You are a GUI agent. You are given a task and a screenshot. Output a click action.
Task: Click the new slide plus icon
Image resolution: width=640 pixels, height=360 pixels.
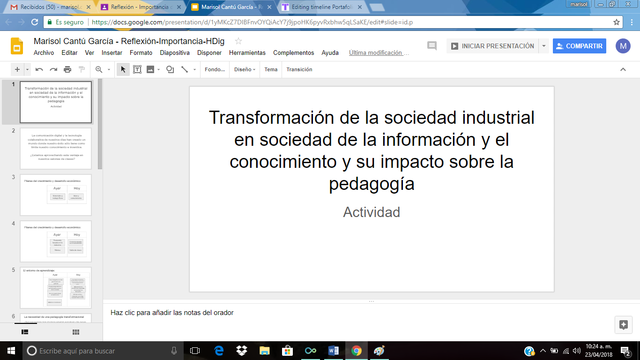(17, 69)
